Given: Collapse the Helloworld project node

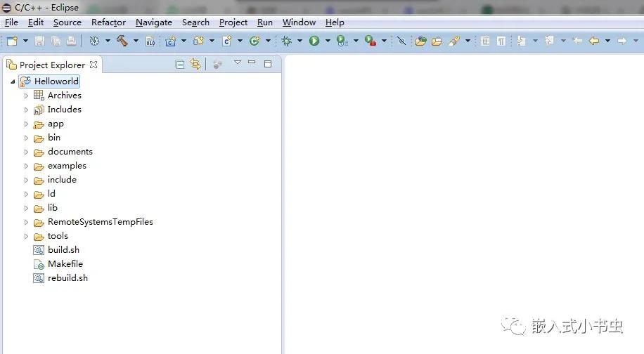Looking at the screenshot, I should pyautogui.click(x=13, y=81).
